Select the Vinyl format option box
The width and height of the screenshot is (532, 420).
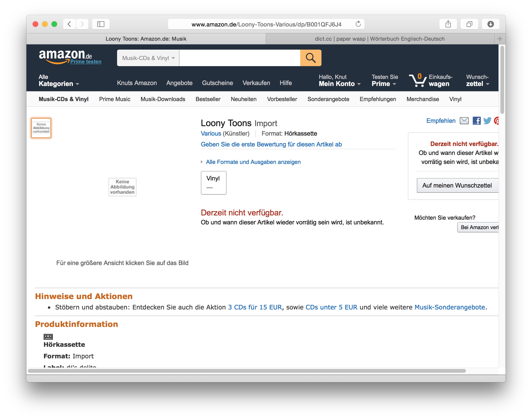[213, 183]
